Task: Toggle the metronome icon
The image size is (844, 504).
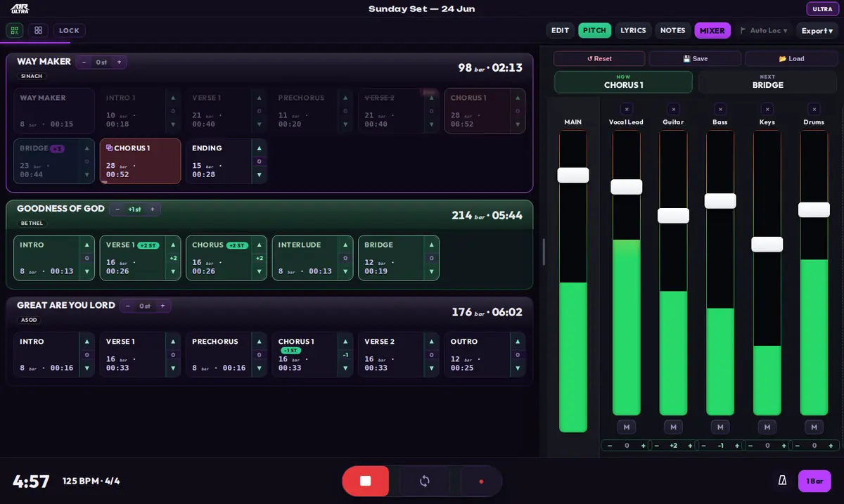Action: [x=782, y=481]
